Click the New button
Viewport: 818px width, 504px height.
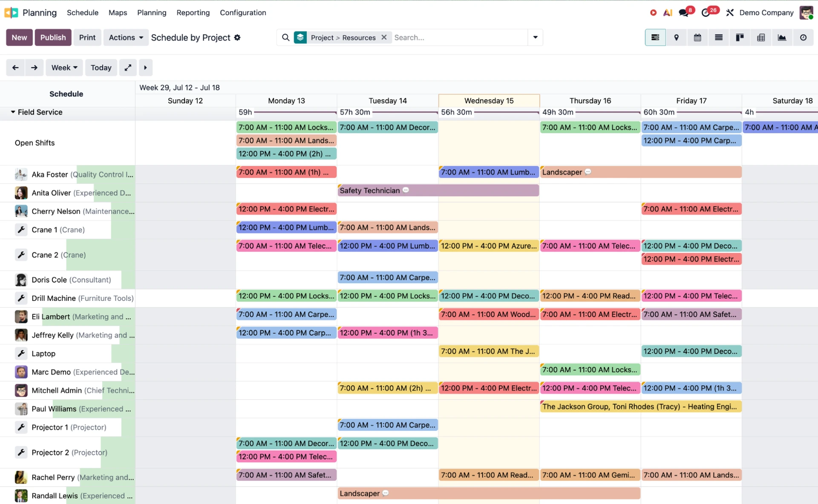(19, 37)
